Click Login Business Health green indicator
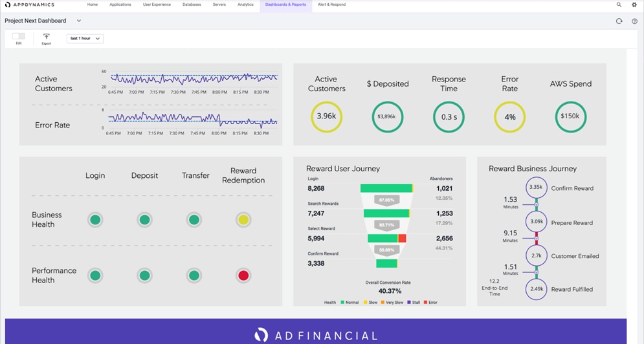This screenshot has height=344, width=644. tap(95, 220)
